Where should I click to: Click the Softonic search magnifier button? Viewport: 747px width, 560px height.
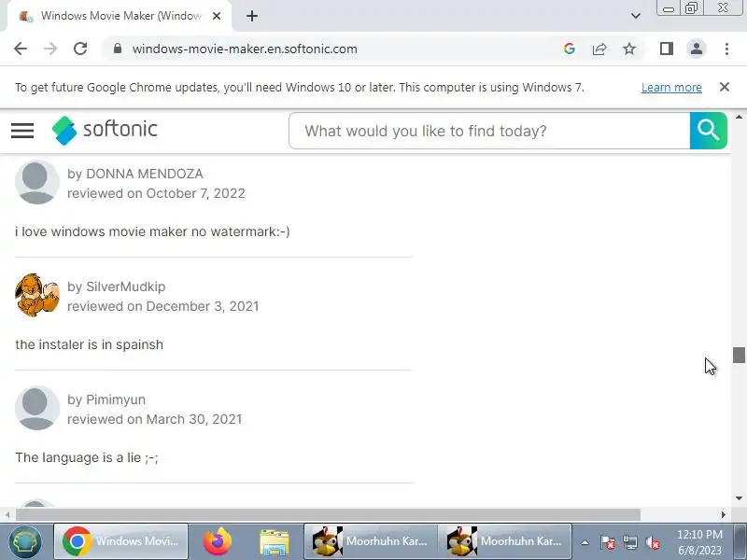click(709, 131)
